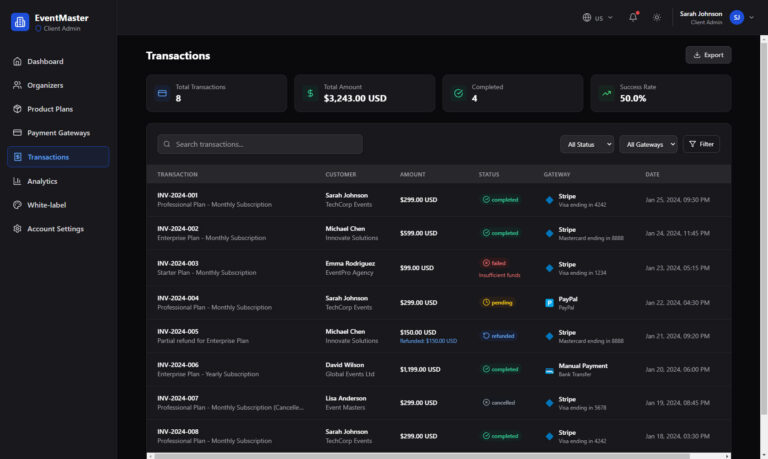Click the Completed checkmark card icon
This screenshot has height=459, width=768.
click(458, 93)
